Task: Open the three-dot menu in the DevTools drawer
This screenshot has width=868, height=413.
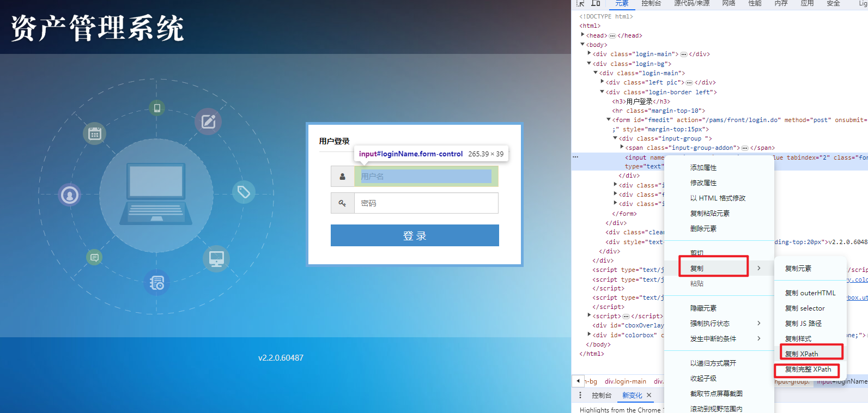Action: [x=580, y=395]
